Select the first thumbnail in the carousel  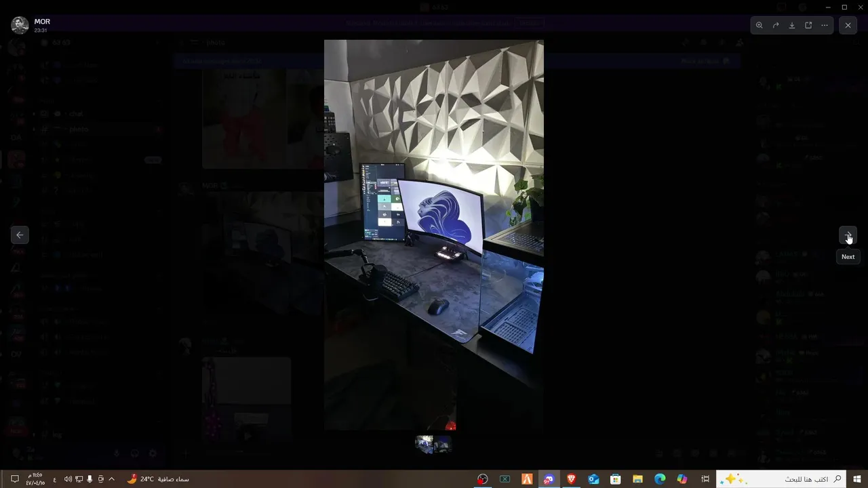[425, 444]
